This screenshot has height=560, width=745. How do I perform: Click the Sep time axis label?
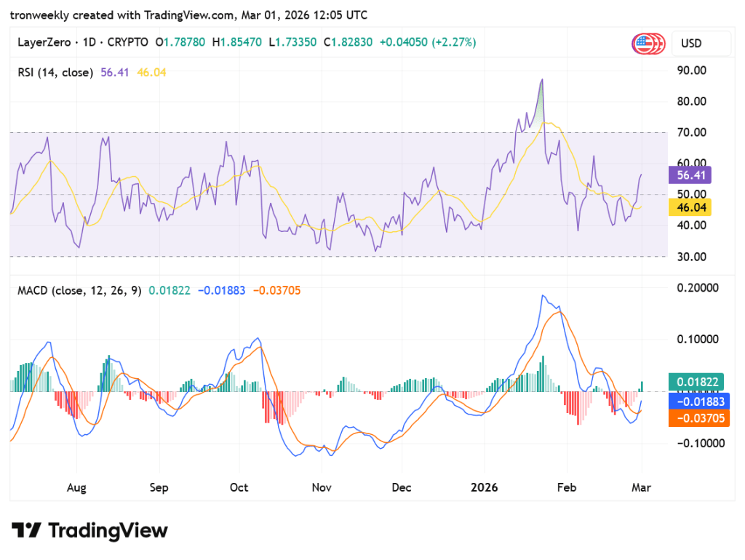(159, 488)
